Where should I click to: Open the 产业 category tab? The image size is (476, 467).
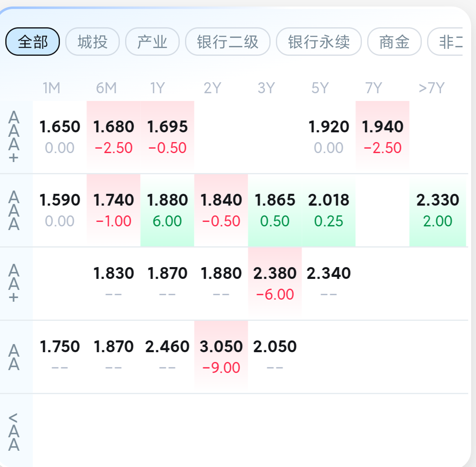click(152, 42)
